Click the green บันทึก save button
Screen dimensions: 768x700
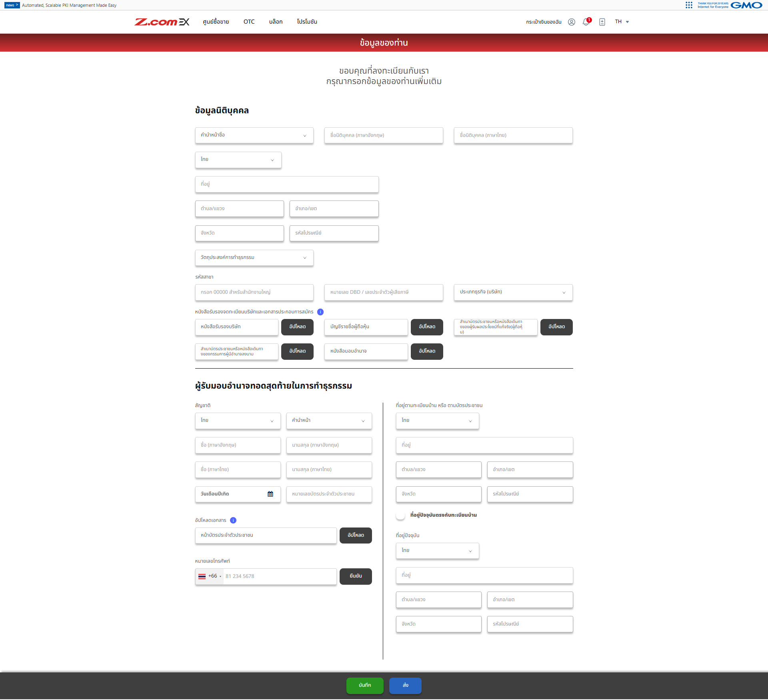[x=365, y=686]
